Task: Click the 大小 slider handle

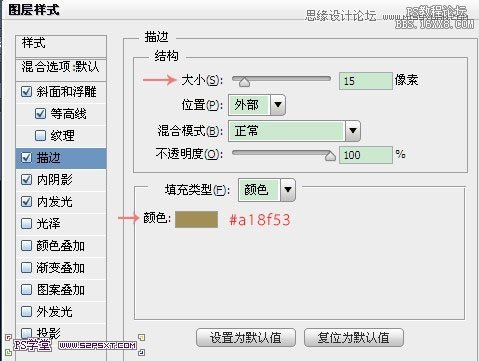Action: coord(244,82)
